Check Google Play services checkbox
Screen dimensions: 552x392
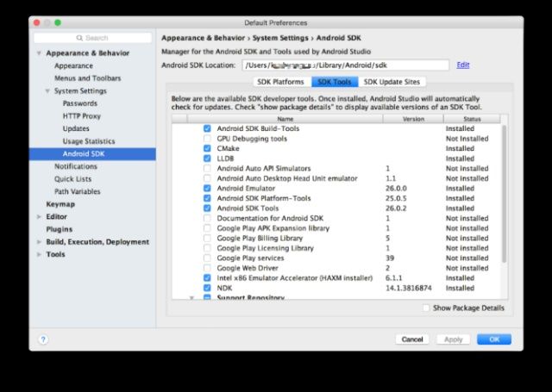coord(207,258)
